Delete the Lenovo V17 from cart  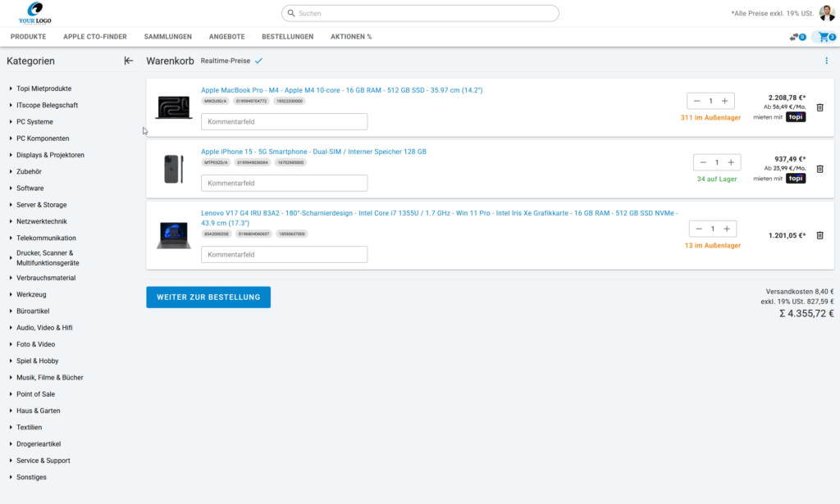click(x=819, y=235)
